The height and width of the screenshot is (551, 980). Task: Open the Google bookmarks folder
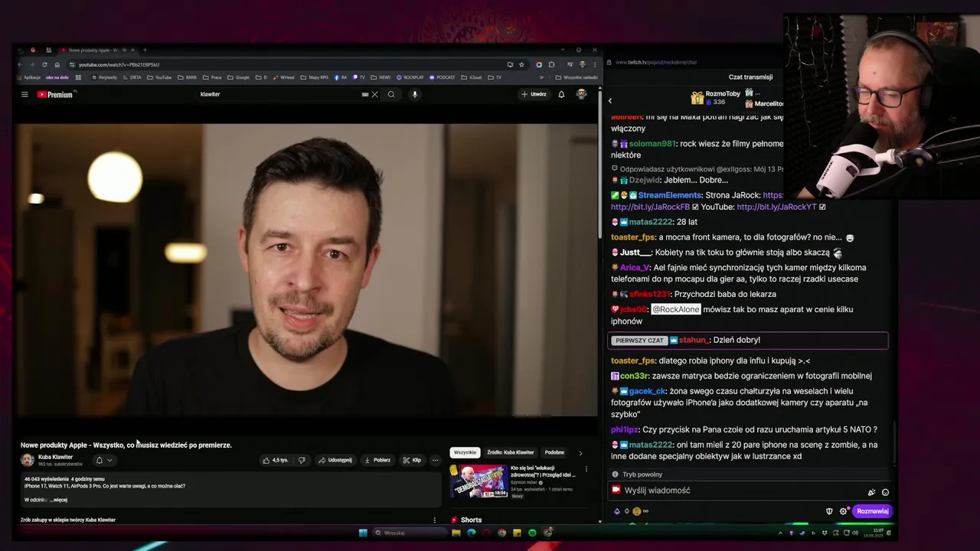pyautogui.click(x=238, y=77)
